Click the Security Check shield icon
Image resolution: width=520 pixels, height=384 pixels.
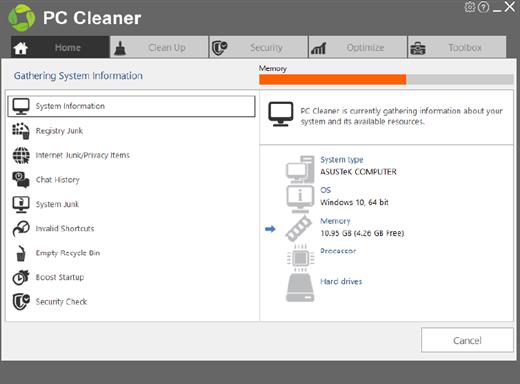[x=21, y=302]
